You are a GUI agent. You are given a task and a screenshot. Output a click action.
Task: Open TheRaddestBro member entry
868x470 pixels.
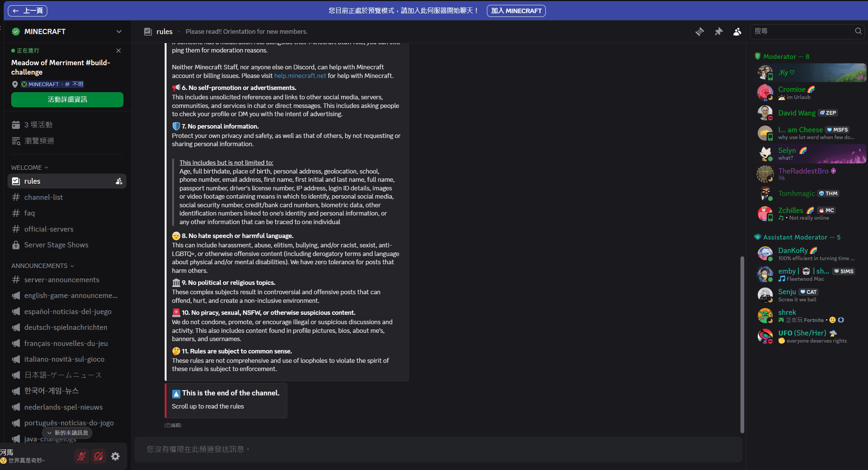tap(810, 174)
